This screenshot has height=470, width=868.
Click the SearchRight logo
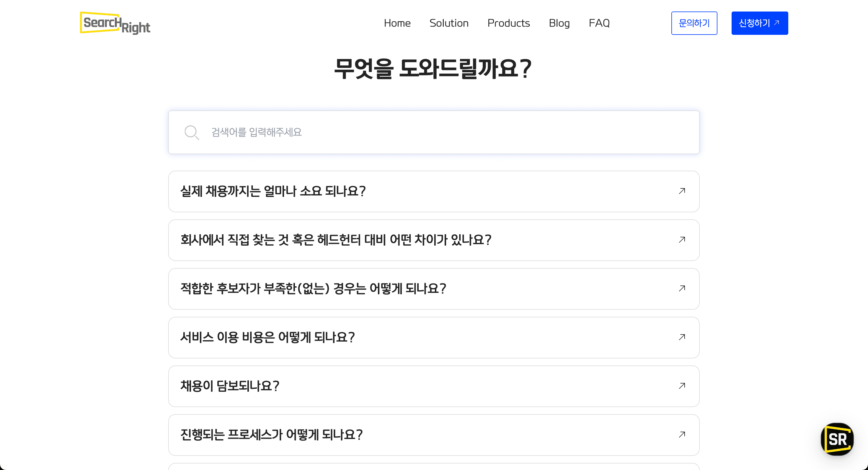click(x=115, y=23)
